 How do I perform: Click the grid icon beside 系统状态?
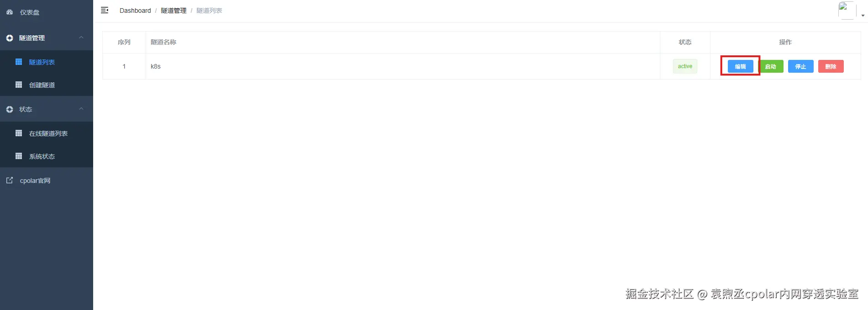click(19, 156)
